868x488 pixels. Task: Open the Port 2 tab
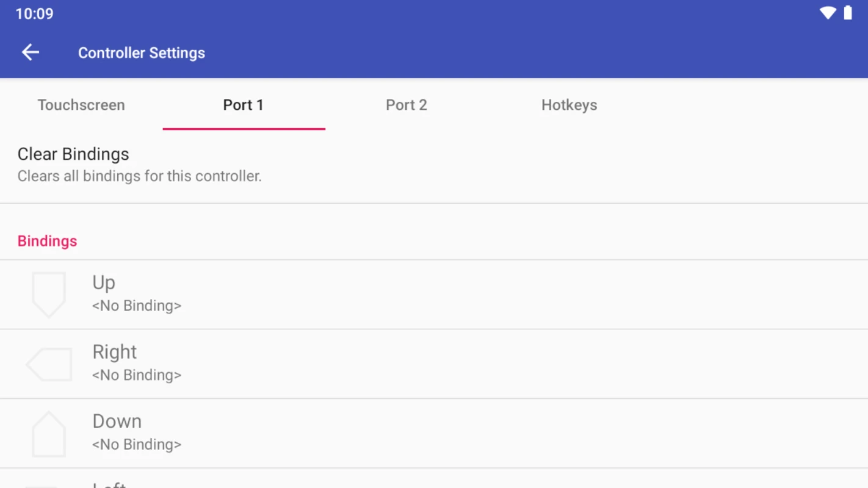pos(407,105)
